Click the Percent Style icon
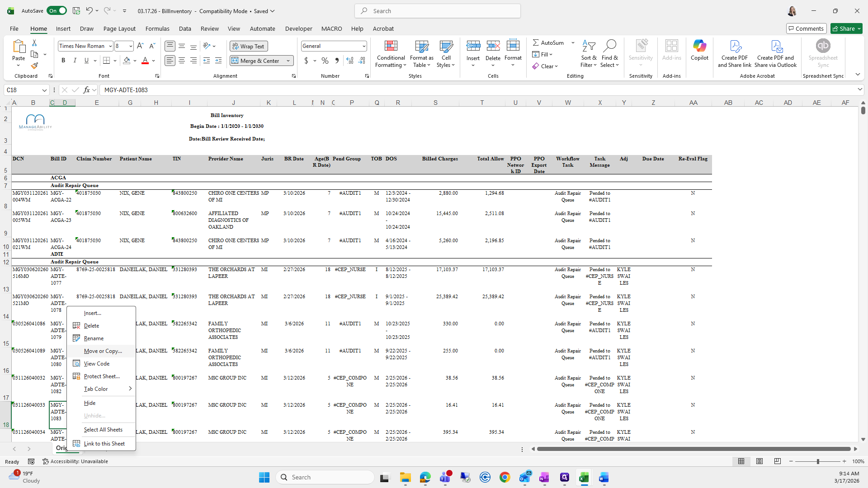This screenshot has height=488, width=868. point(325,61)
